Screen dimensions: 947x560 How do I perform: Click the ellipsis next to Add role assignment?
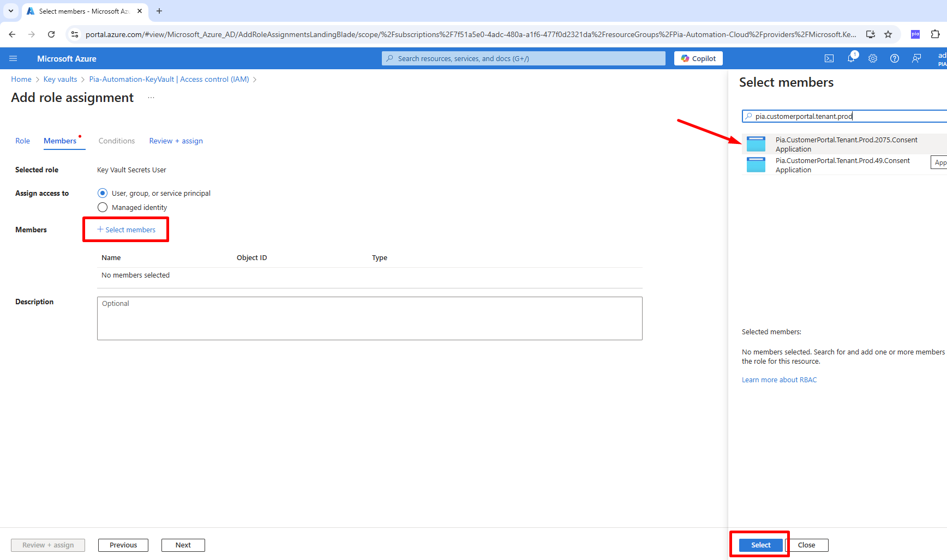pyautogui.click(x=151, y=98)
